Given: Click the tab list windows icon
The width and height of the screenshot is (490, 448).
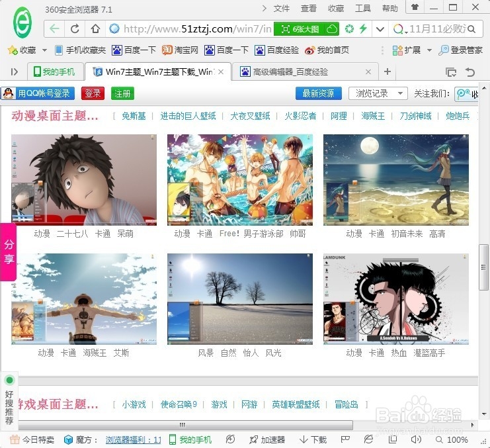Looking at the screenshot, I should point(450,72).
